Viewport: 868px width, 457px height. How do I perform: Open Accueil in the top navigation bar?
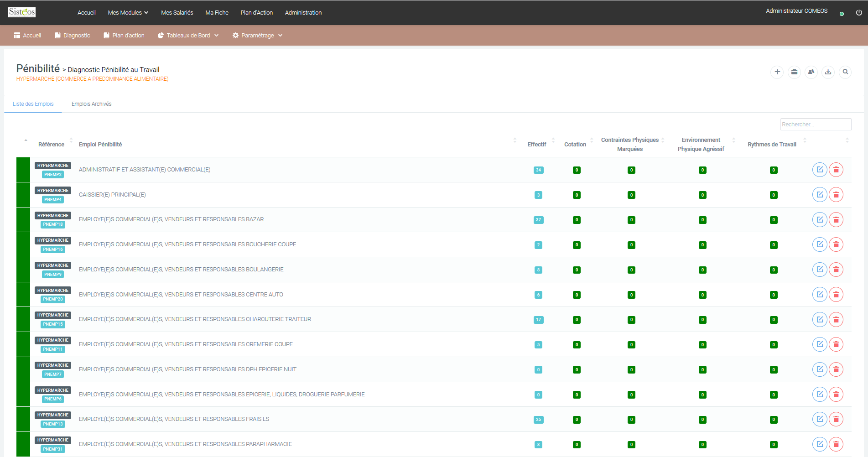tap(87, 13)
